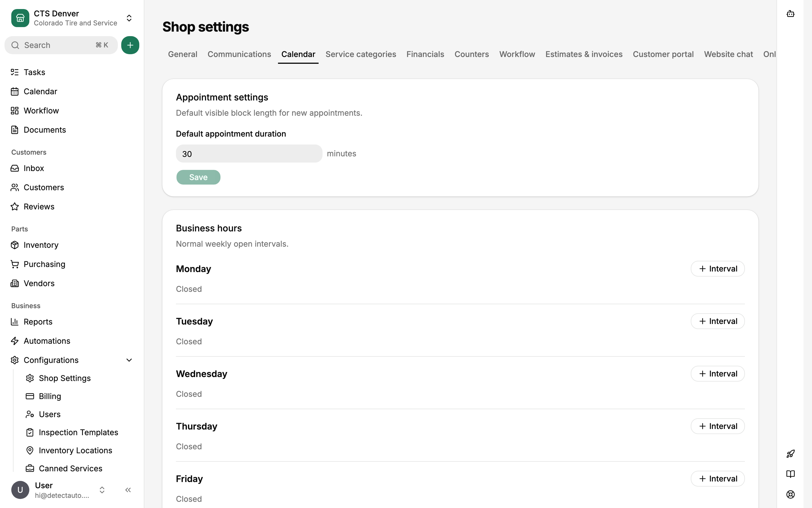The height and width of the screenshot is (508, 812).
Task: Click the 'Appointment settings' heading
Action: (222, 97)
